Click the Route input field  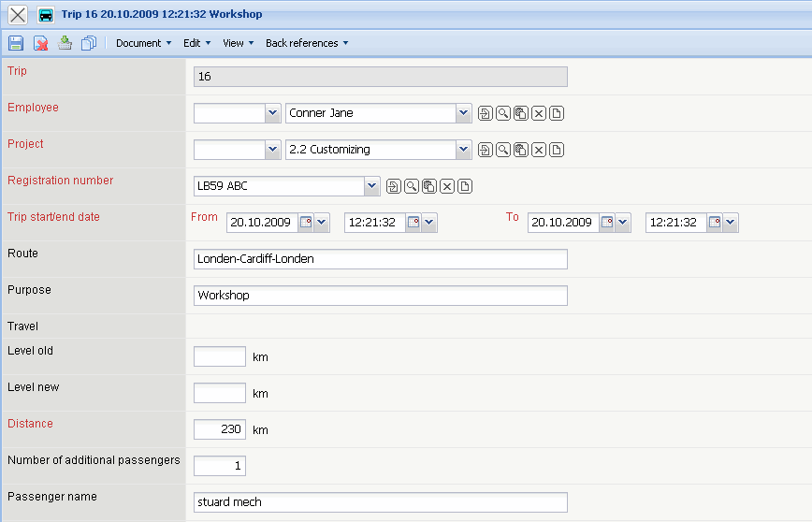point(380,259)
